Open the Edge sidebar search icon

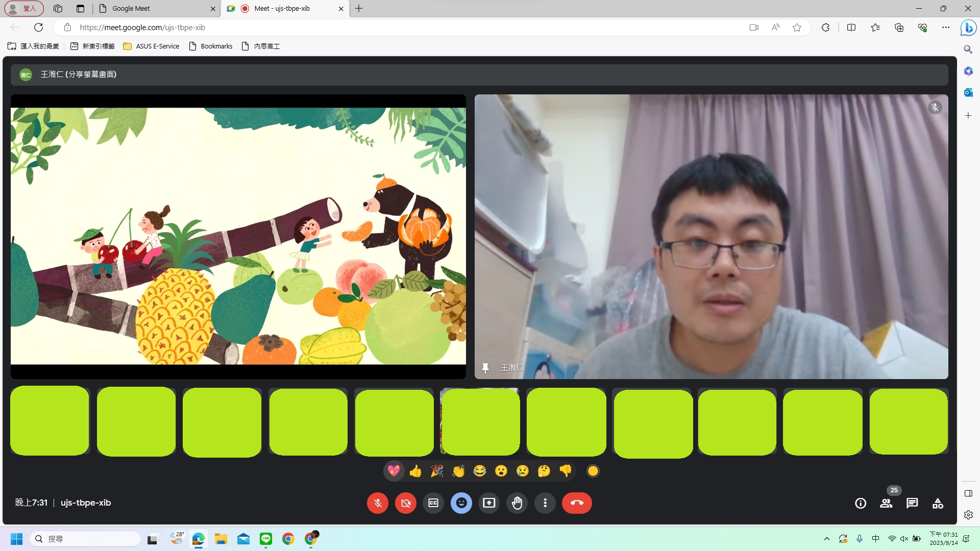[x=968, y=49]
